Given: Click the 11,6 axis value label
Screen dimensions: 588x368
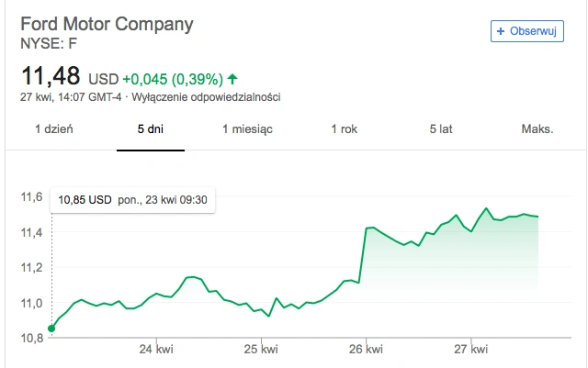Looking at the screenshot, I should pyautogui.click(x=31, y=196).
